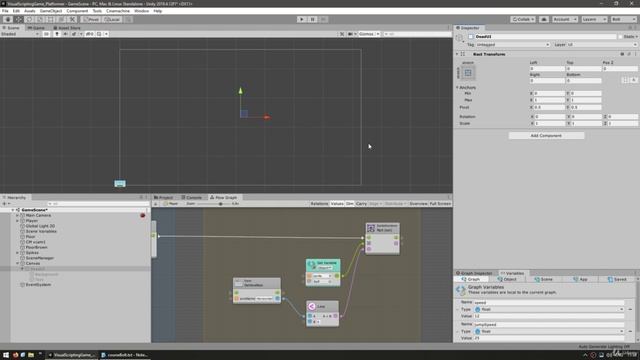Image resolution: width=640 pixels, height=360 pixels.
Task: Open the Account dropdown
Action: point(564,19)
